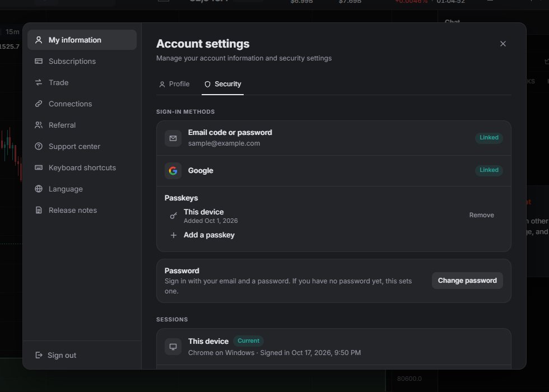Click Change password button

pos(467,281)
